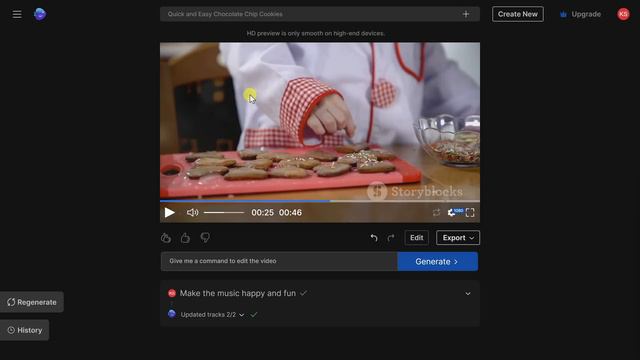
Task: Focus the edit command input field
Action: (x=279, y=261)
